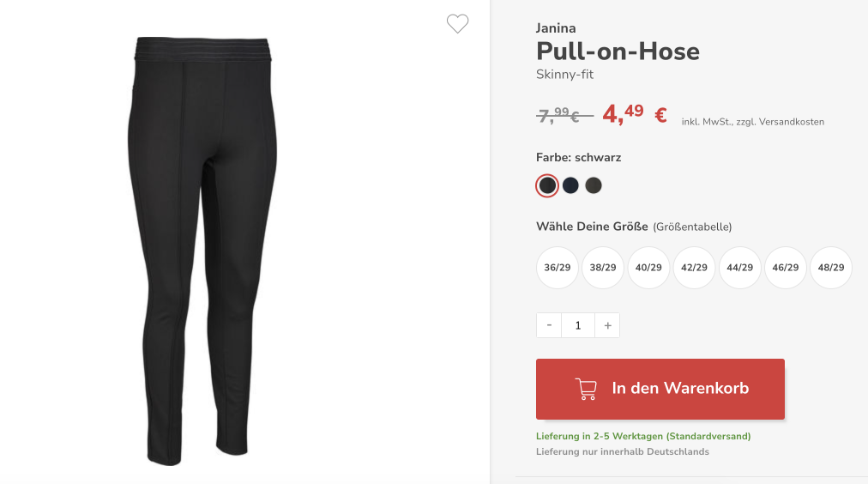
Task: Choose size 46/29
Action: coord(786,268)
